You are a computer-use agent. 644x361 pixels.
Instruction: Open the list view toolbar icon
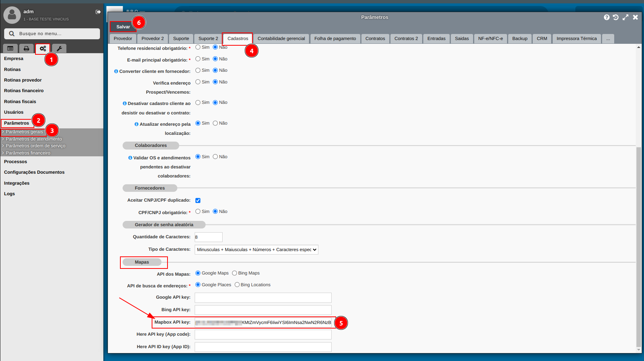tap(10, 48)
